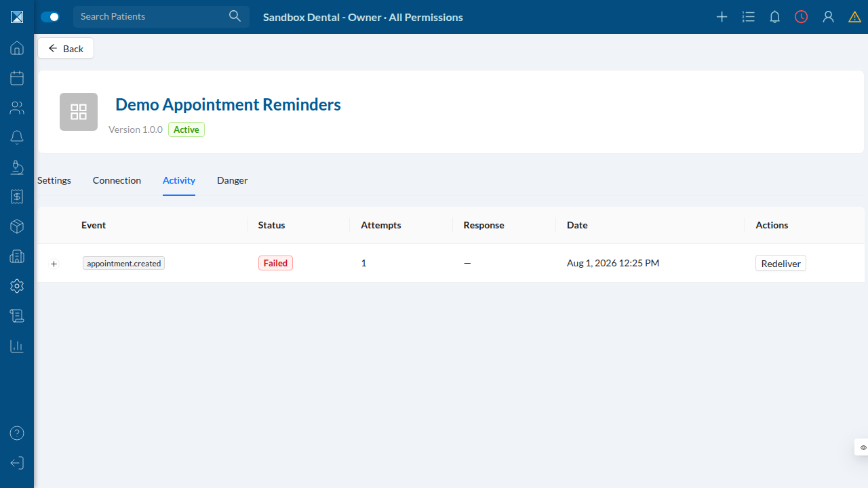Focus the Search Patients field
Viewport: 868px width, 488px height.
click(x=161, y=17)
